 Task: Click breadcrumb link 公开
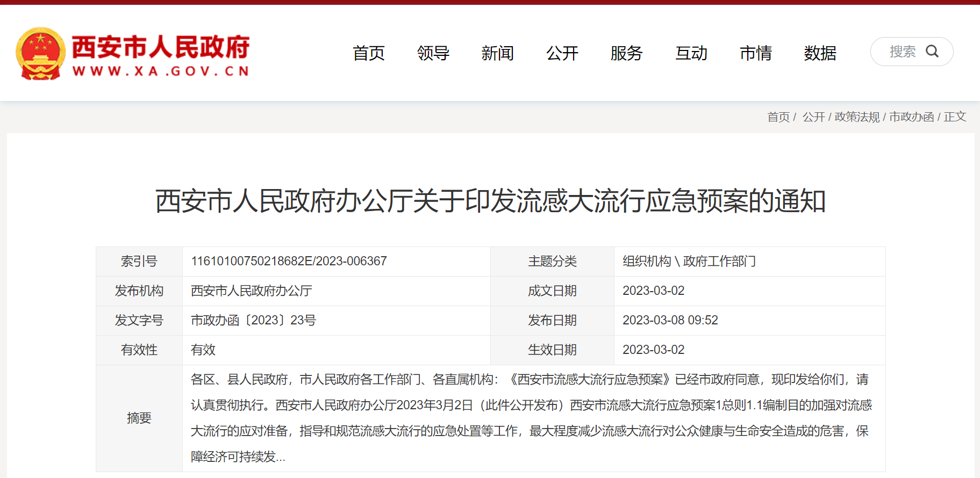pyautogui.click(x=813, y=117)
